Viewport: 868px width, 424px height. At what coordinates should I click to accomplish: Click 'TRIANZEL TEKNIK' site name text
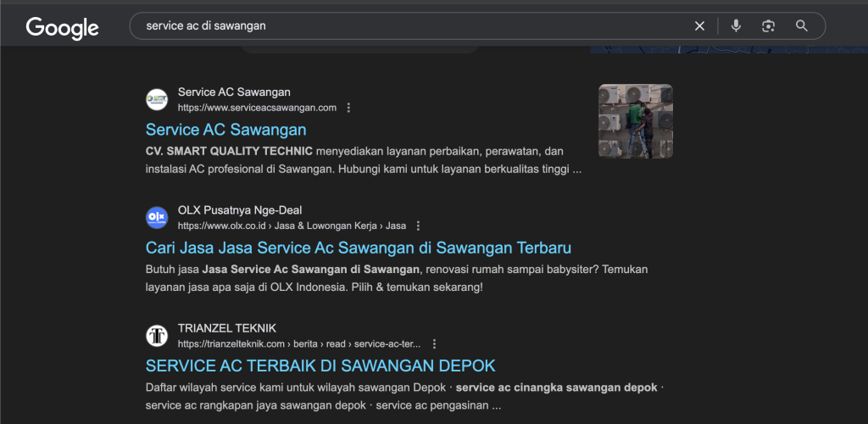(227, 329)
